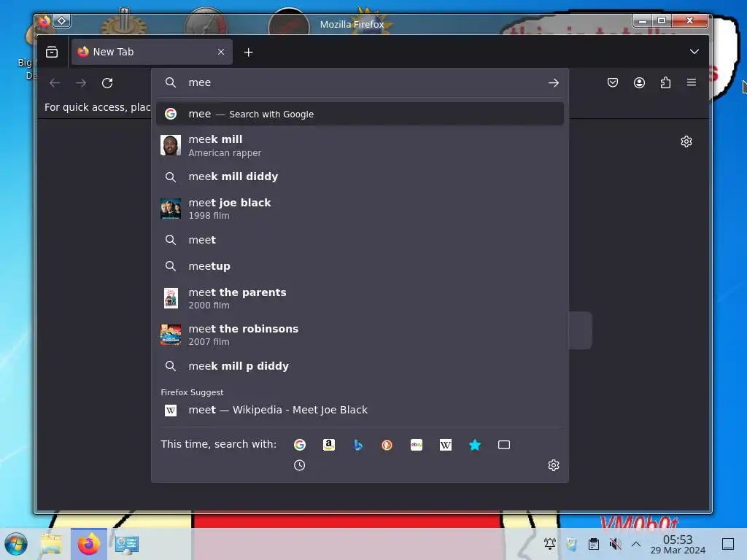Click the address bar containing 'mee'
The width and height of the screenshot is (747, 560).
360,82
